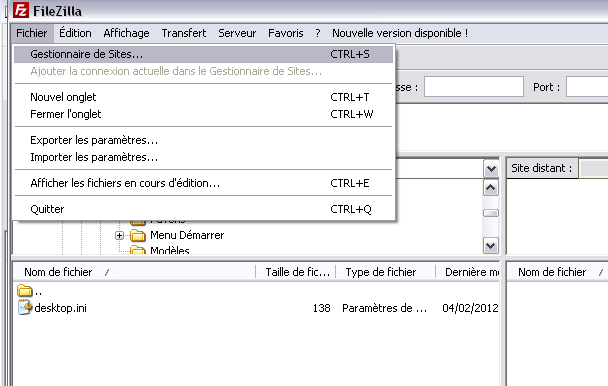
Task: Click the Port input field
Action: [587, 87]
